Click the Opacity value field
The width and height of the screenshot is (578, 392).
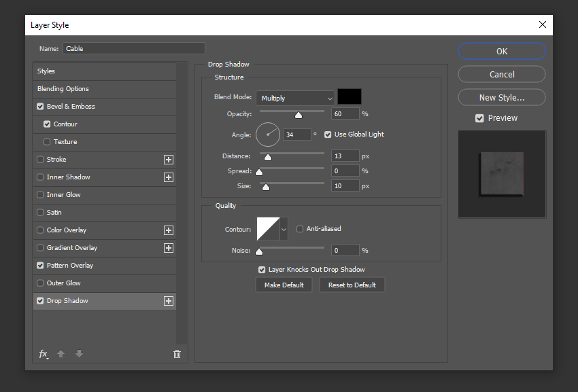(345, 114)
